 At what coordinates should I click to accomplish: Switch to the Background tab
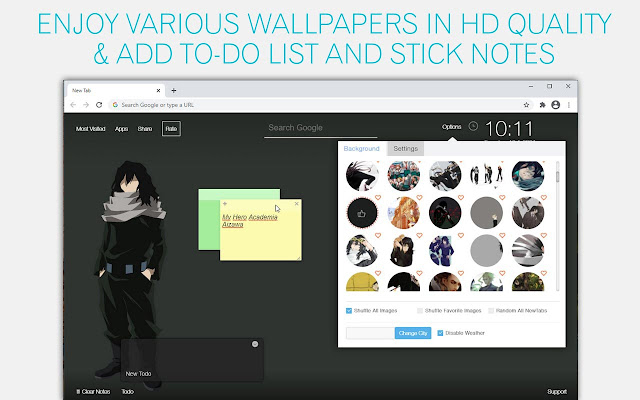[361, 149]
